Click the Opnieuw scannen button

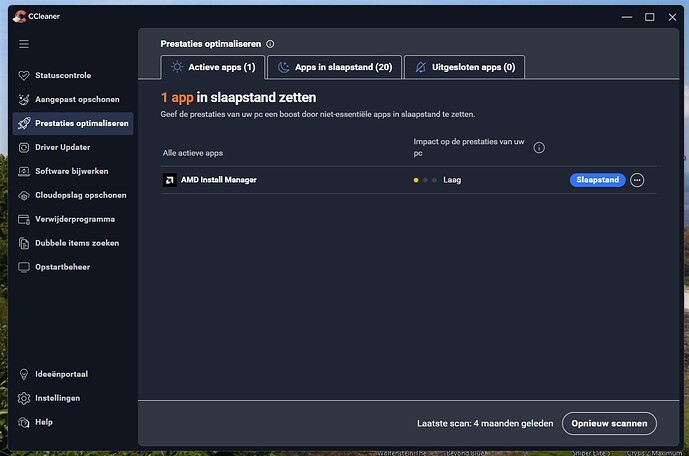pos(609,423)
